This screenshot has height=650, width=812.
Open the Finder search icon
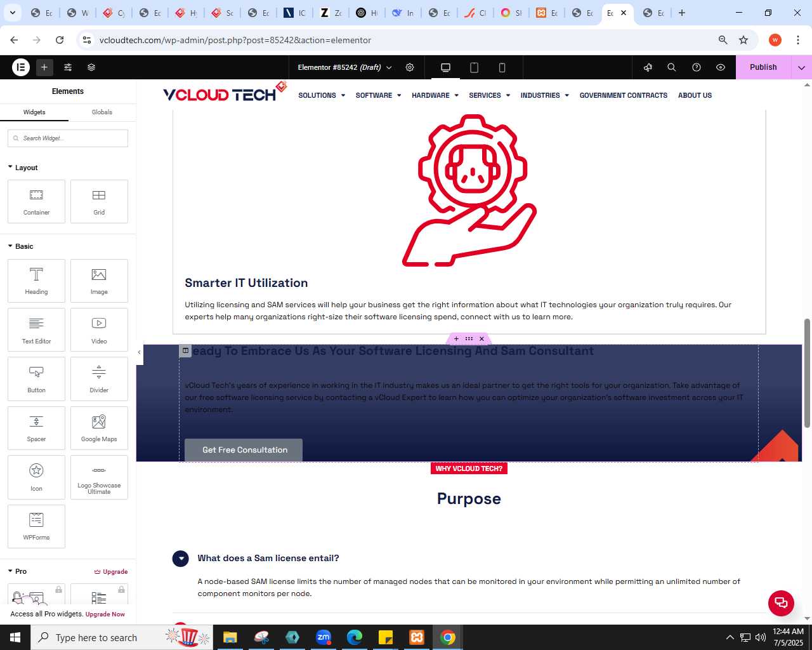[x=672, y=67]
